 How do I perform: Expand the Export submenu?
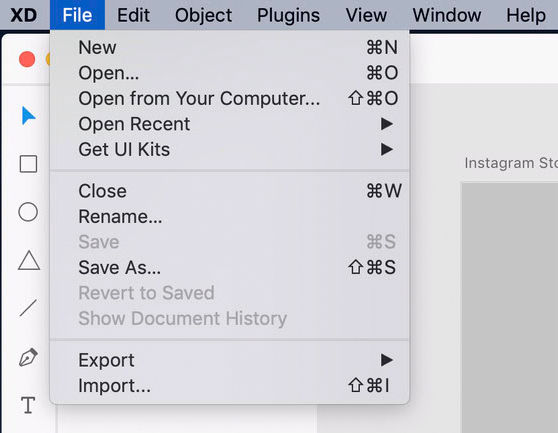tap(230, 360)
